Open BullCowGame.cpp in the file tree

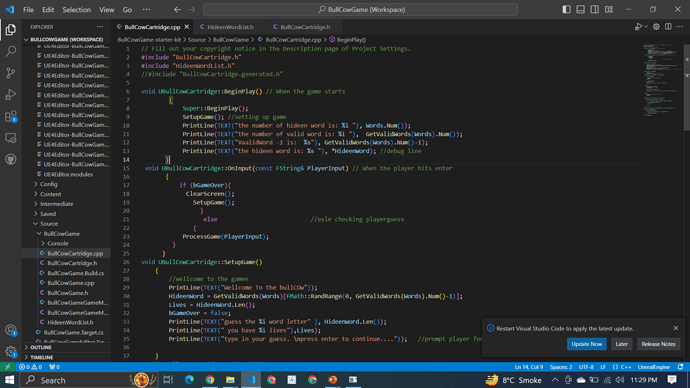pos(70,283)
